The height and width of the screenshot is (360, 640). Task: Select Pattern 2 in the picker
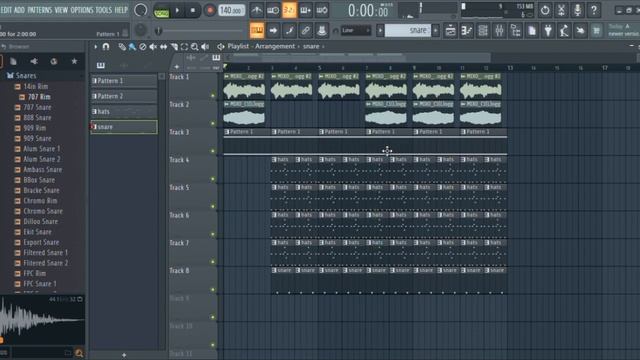(124, 96)
